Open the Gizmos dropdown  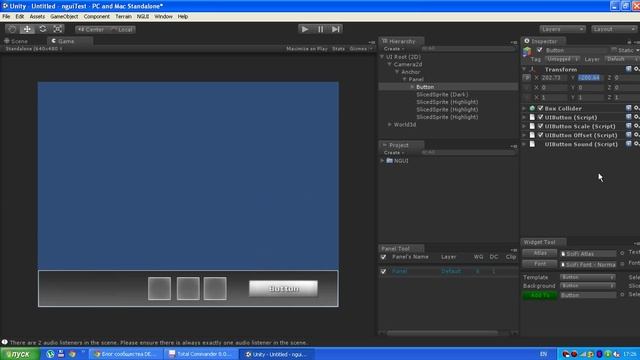360,49
